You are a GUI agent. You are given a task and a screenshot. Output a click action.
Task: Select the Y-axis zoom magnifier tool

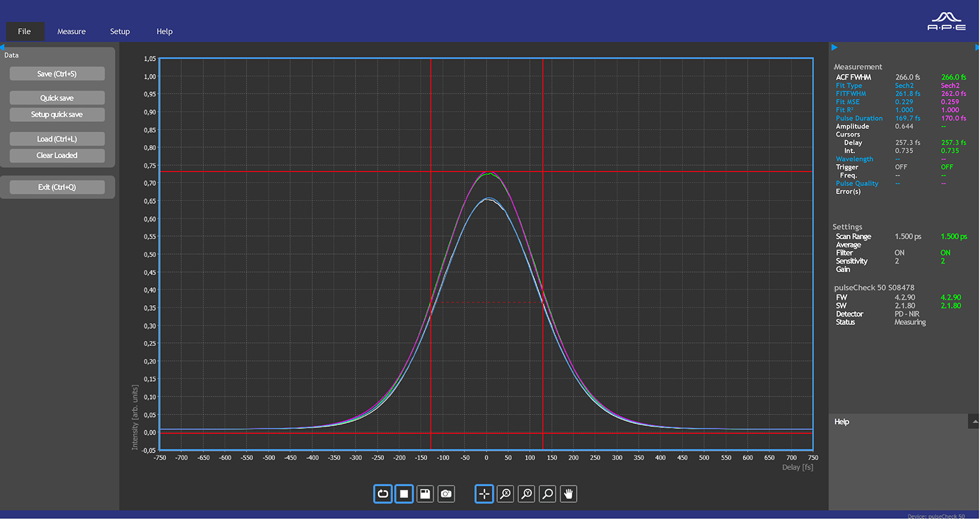(526, 493)
